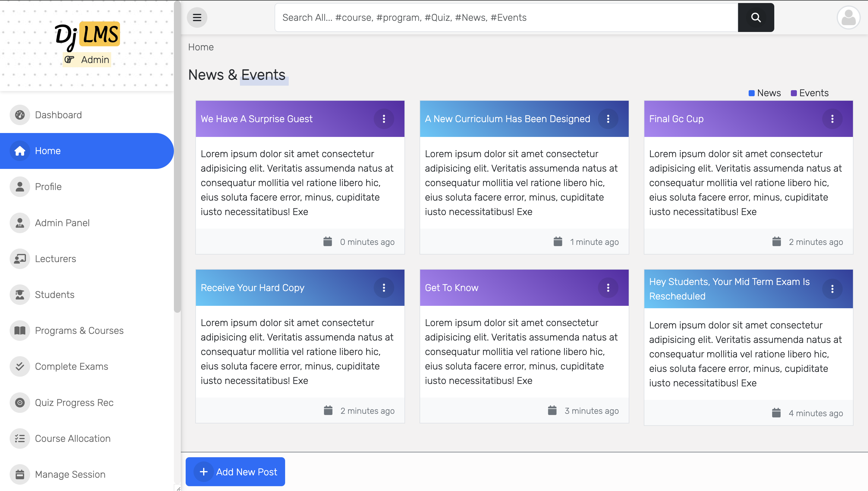Image resolution: width=868 pixels, height=491 pixels.
Task: Go to Dashboard in the sidebar
Action: [86, 115]
